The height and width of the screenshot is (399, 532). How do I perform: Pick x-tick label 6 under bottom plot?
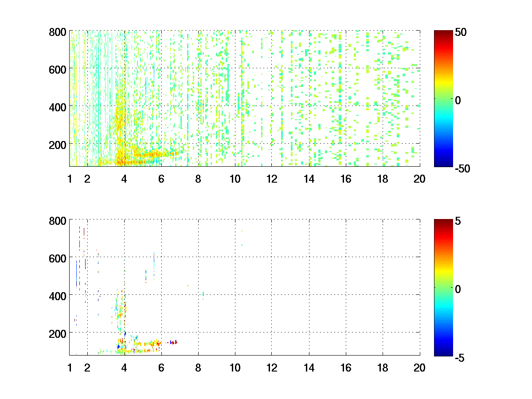click(x=161, y=368)
